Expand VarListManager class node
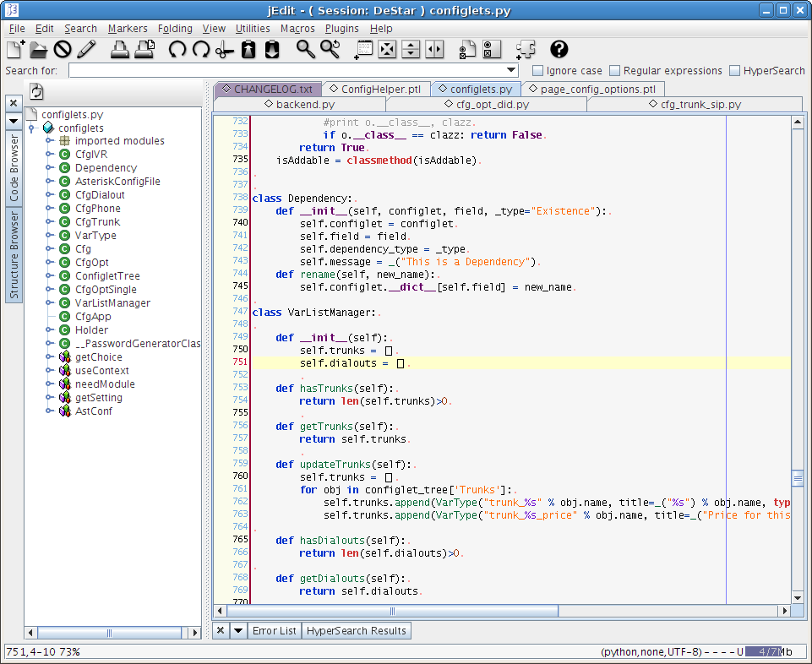 point(49,302)
